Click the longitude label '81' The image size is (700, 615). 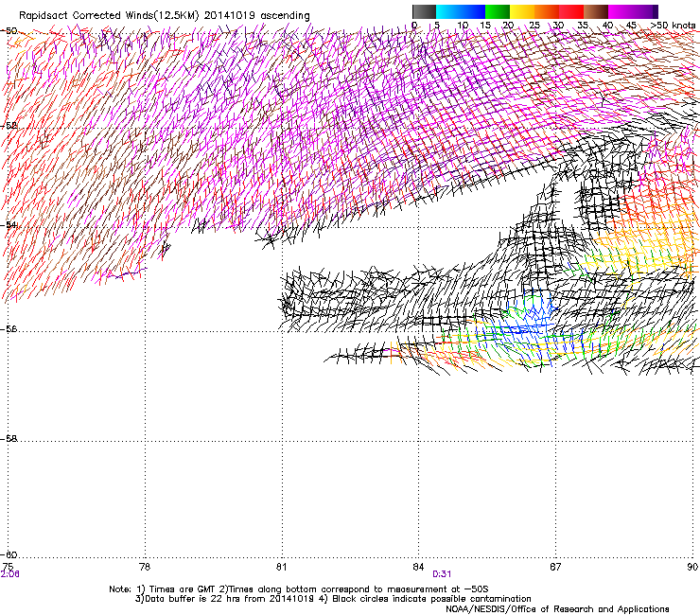click(x=281, y=567)
